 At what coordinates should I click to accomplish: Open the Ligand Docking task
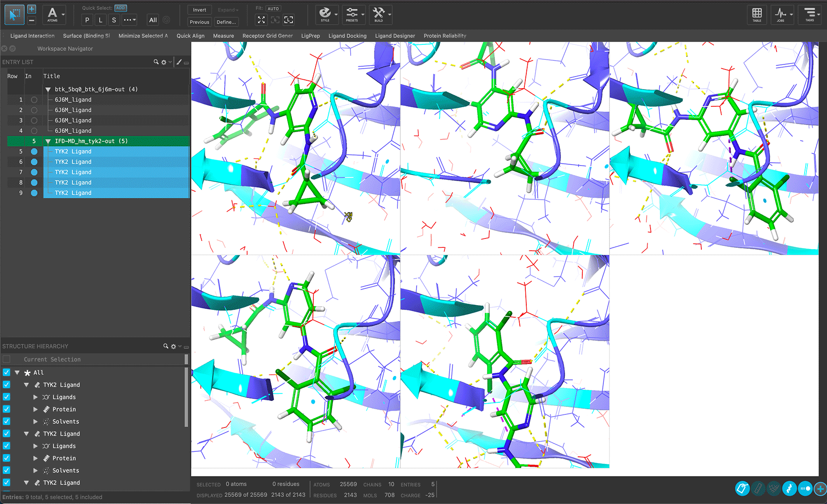[347, 36]
